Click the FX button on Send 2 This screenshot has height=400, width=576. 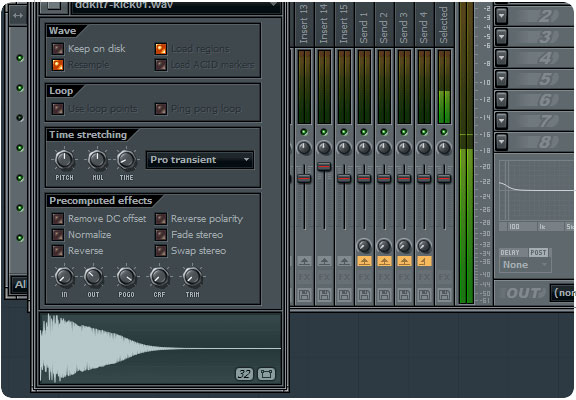click(x=384, y=277)
